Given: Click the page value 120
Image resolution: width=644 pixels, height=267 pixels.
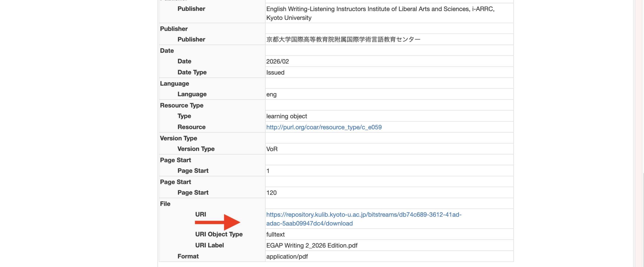Looking at the screenshot, I should pos(271,193).
